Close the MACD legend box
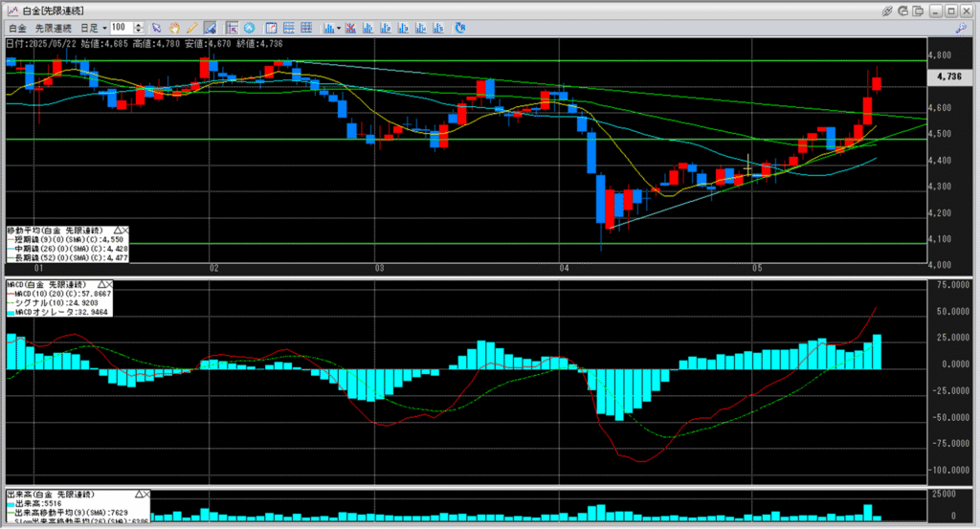980x529 pixels. [x=108, y=285]
